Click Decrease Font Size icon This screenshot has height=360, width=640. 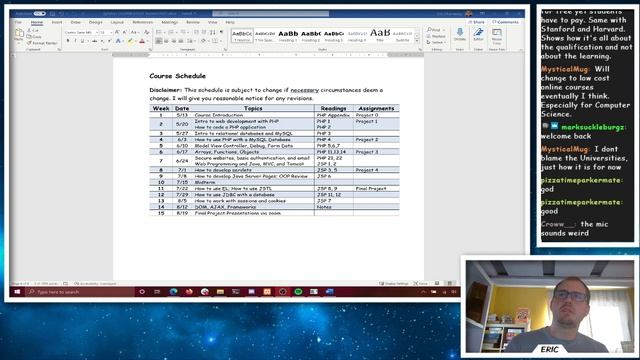click(x=124, y=32)
